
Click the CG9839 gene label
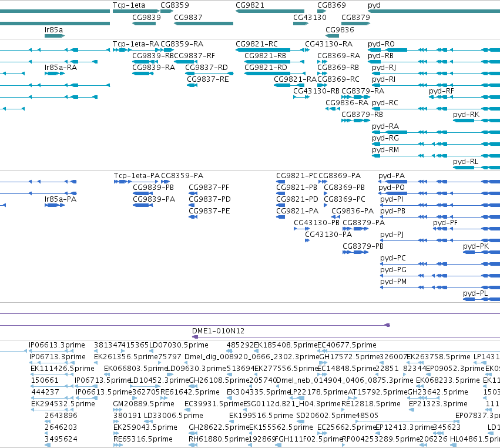pos(146,17)
